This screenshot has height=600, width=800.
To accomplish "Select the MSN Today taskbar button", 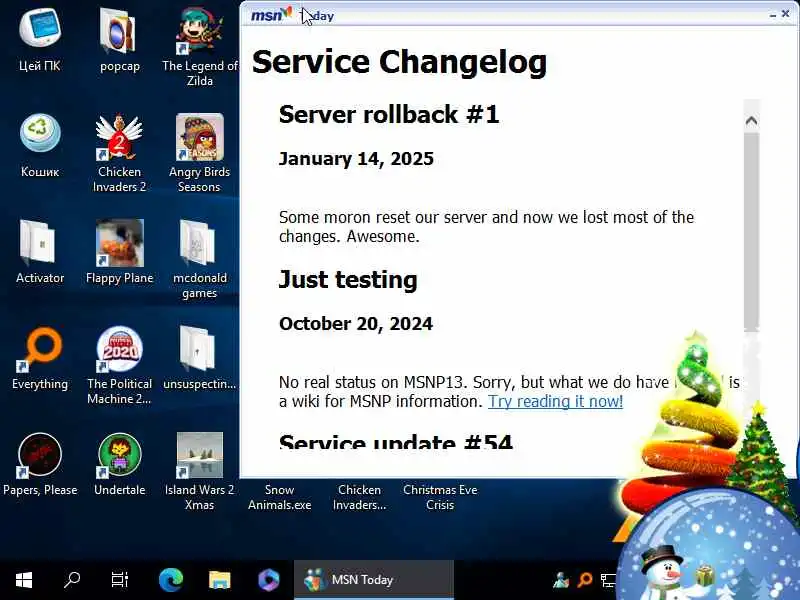I will point(373,580).
